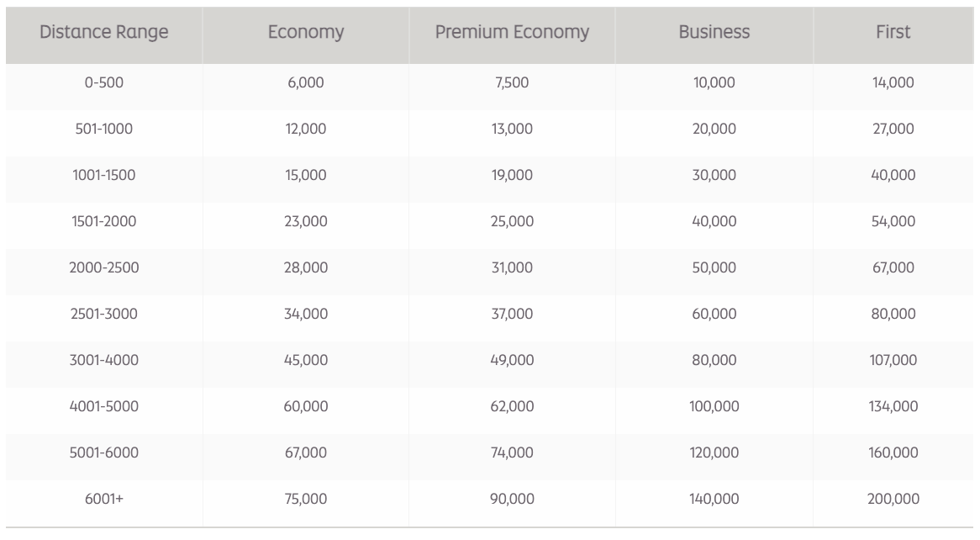Screen dimensions: 980x540
Task: Select the First class value 40,000
Action: [893, 176]
